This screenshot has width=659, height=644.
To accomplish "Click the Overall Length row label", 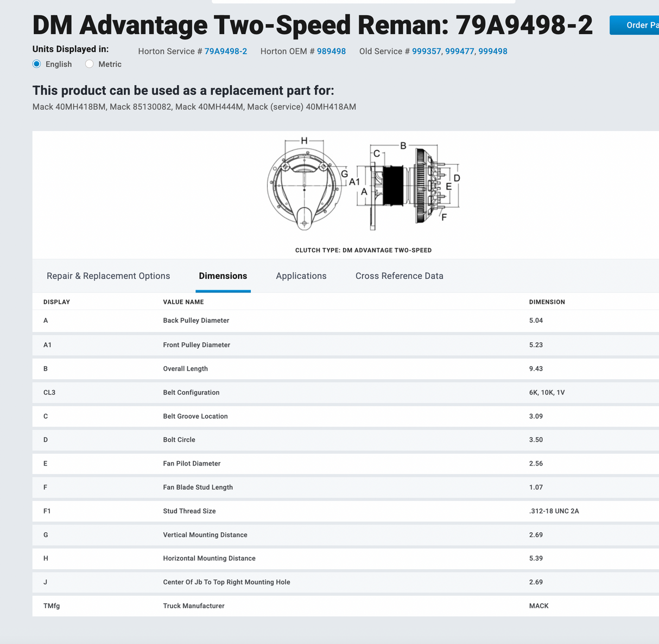I will point(185,369).
